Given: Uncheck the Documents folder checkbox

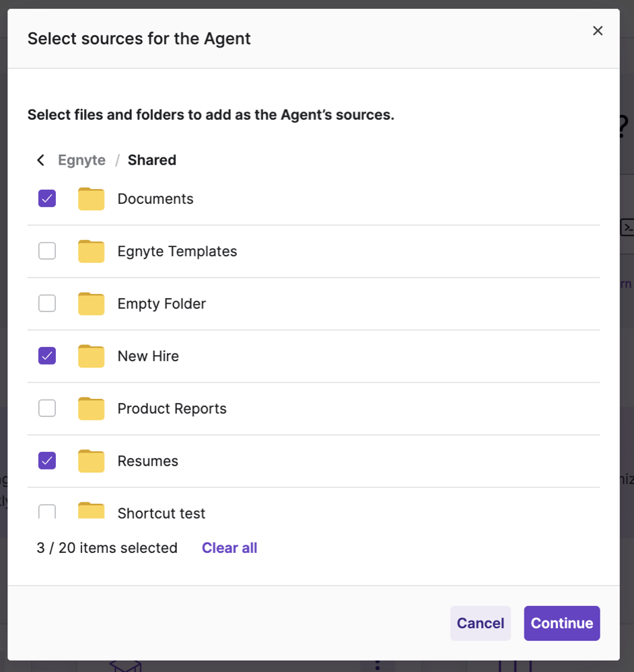Looking at the screenshot, I should [46, 198].
